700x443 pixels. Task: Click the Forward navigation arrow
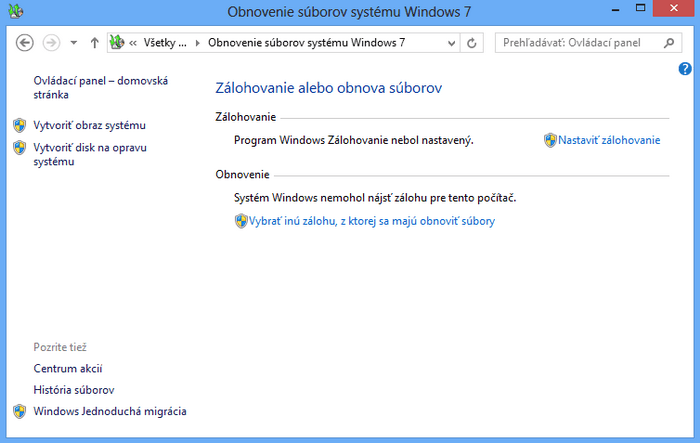click(52, 43)
